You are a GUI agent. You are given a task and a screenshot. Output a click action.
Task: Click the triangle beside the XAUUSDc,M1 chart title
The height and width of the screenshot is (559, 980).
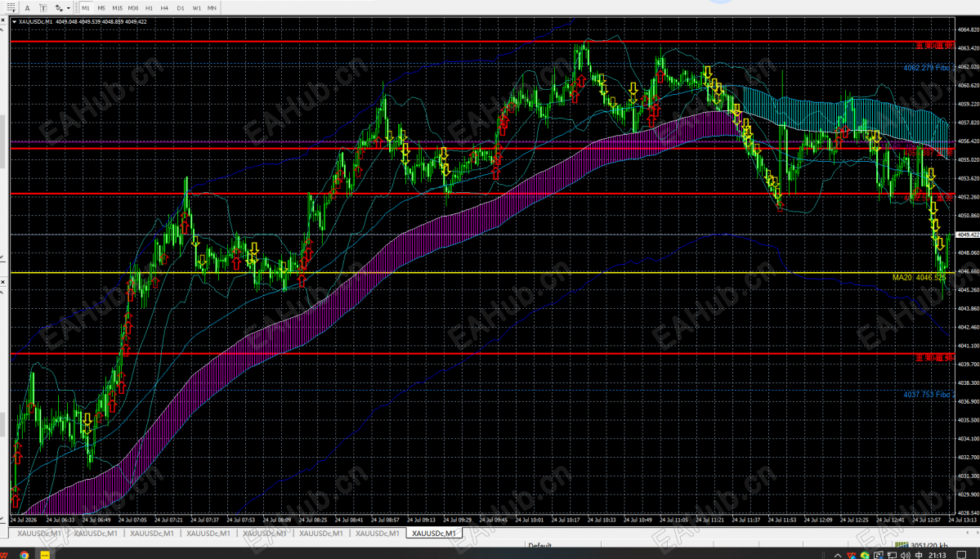(15, 22)
